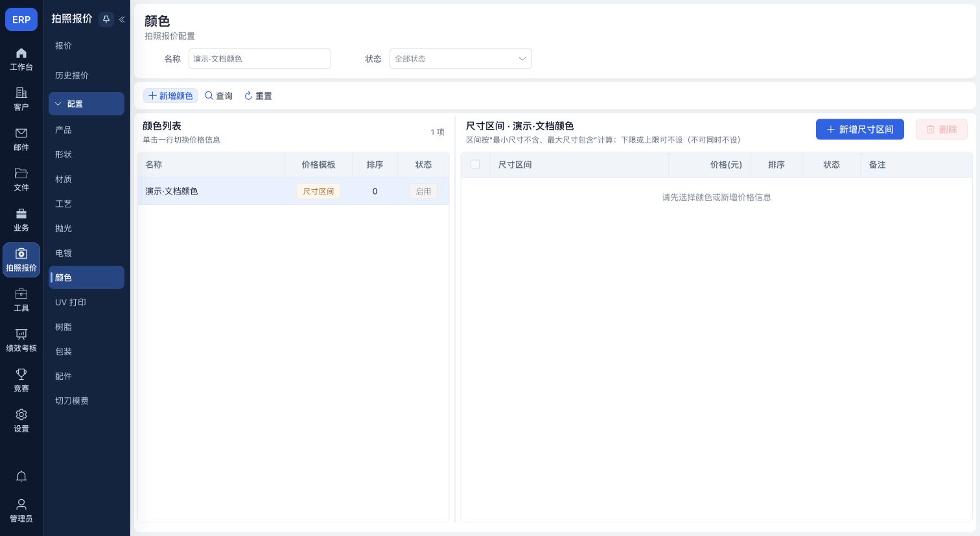Viewport: 980px width, 536px height.
Task: Click the 删除 delete button
Action: pyautogui.click(x=941, y=129)
